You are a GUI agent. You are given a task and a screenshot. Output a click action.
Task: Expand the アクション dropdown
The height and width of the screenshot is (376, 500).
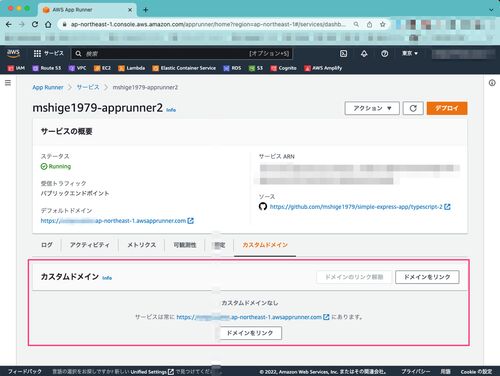(372, 108)
